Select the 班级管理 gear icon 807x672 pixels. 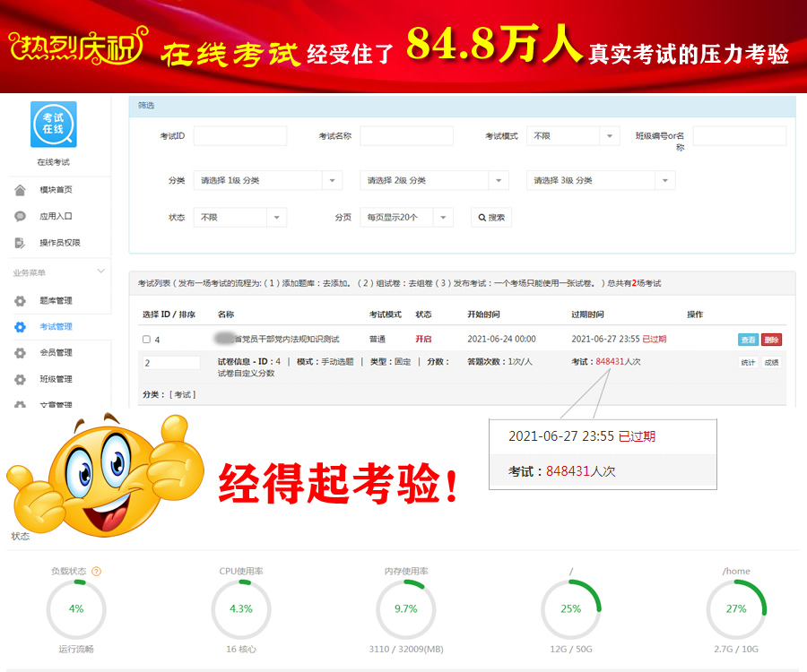[x=20, y=380]
